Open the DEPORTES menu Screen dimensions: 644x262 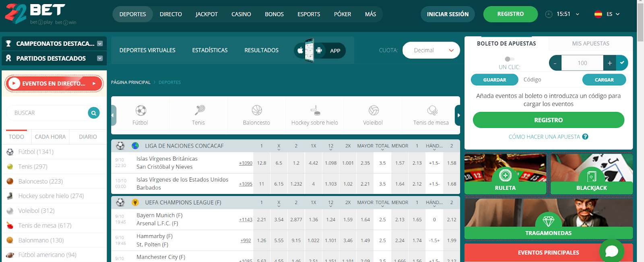132,14
